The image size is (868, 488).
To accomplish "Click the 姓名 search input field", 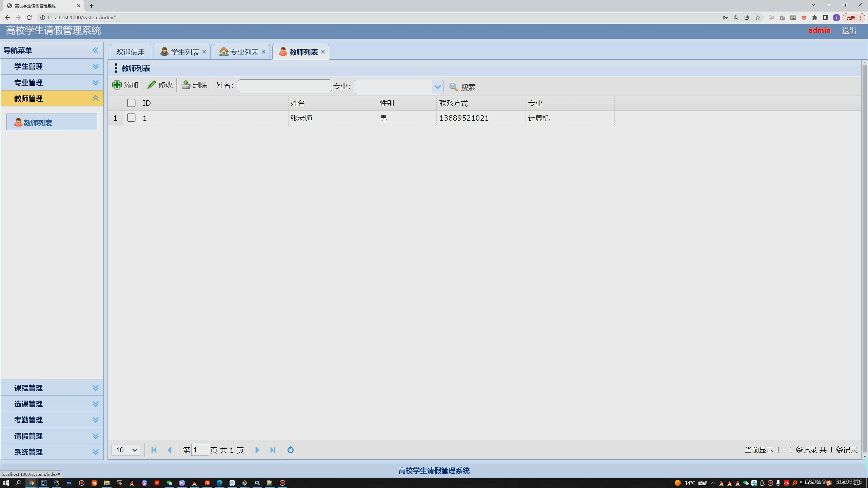I will (x=284, y=86).
